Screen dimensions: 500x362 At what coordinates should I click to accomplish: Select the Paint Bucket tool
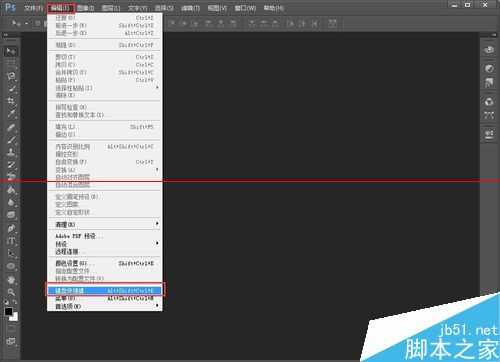tap(11, 190)
